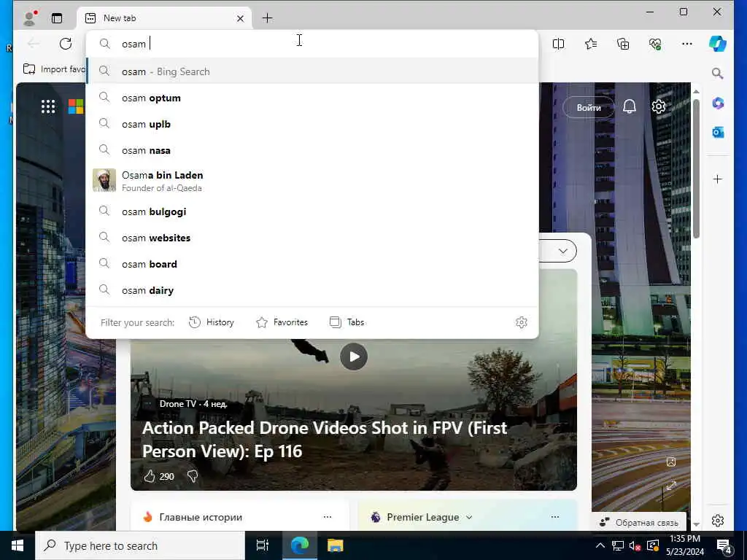The image size is (747, 560).
Task: Expand the Premier League dropdown
Action: point(469,517)
